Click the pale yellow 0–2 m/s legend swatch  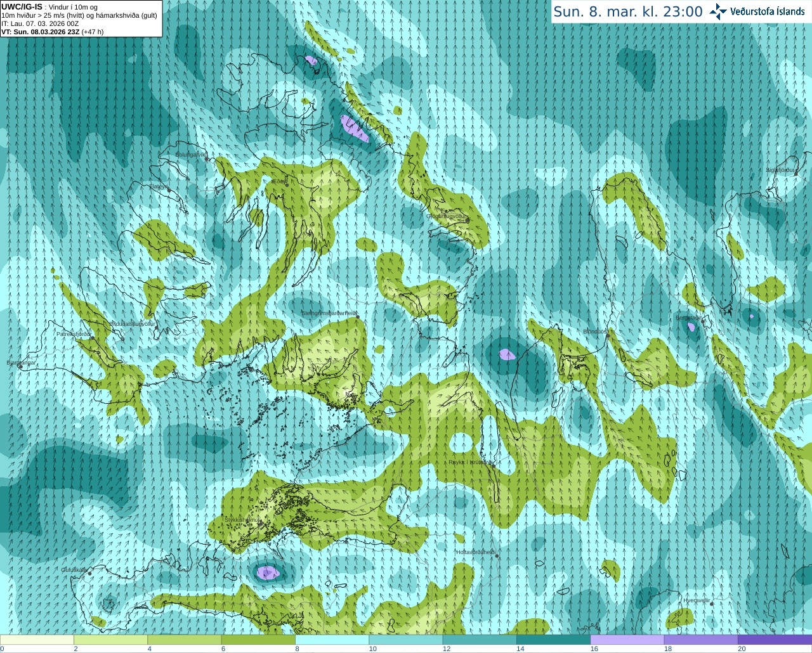[37, 640]
